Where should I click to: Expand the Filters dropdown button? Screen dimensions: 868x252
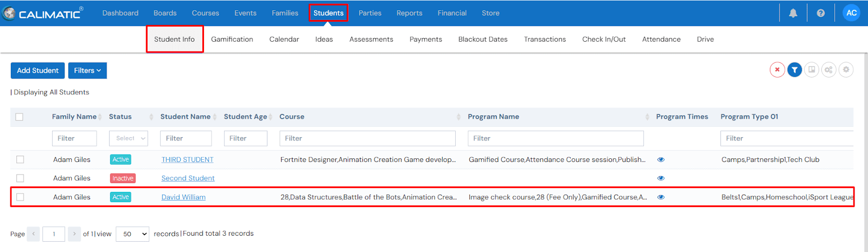pyautogui.click(x=87, y=70)
